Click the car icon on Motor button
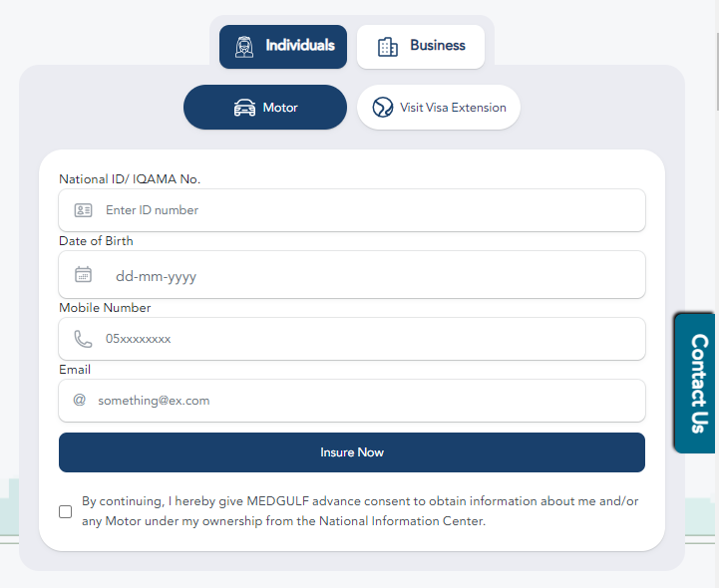The width and height of the screenshot is (719, 588). click(245, 108)
